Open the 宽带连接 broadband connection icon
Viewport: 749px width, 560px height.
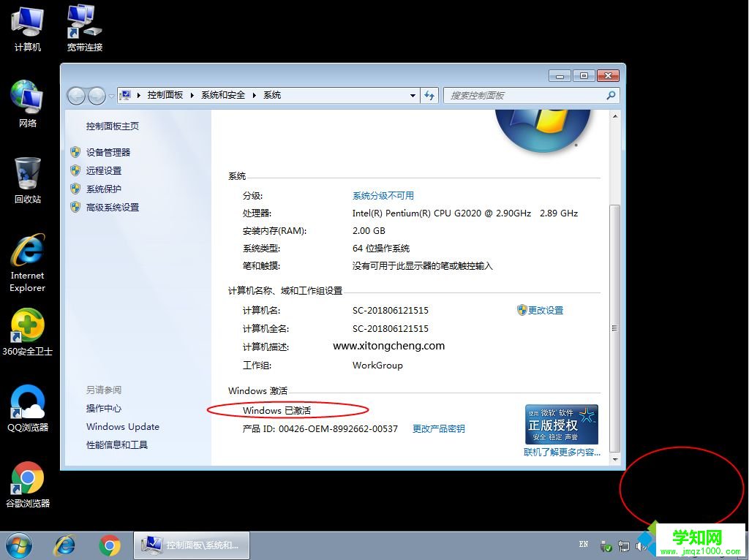click(83, 22)
